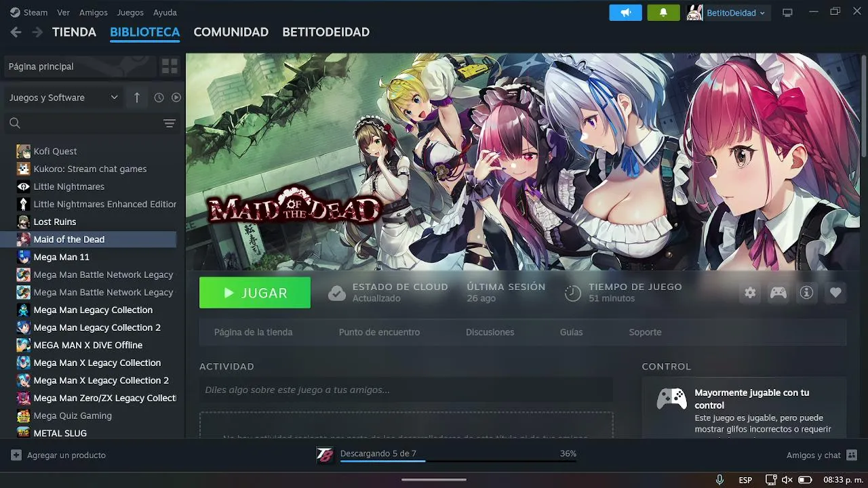Toggle the ready-to-play games filter
The height and width of the screenshot is (488, 868).
coord(176,98)
